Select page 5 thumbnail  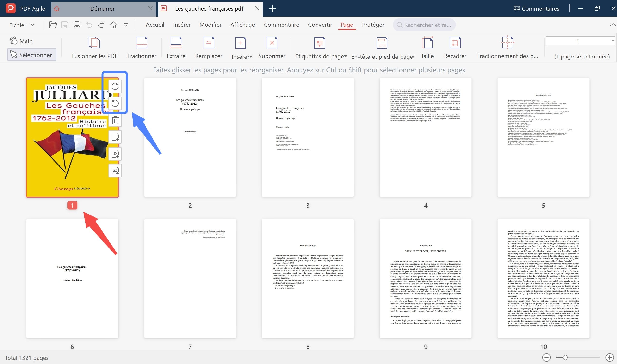[x=543, y=137]
